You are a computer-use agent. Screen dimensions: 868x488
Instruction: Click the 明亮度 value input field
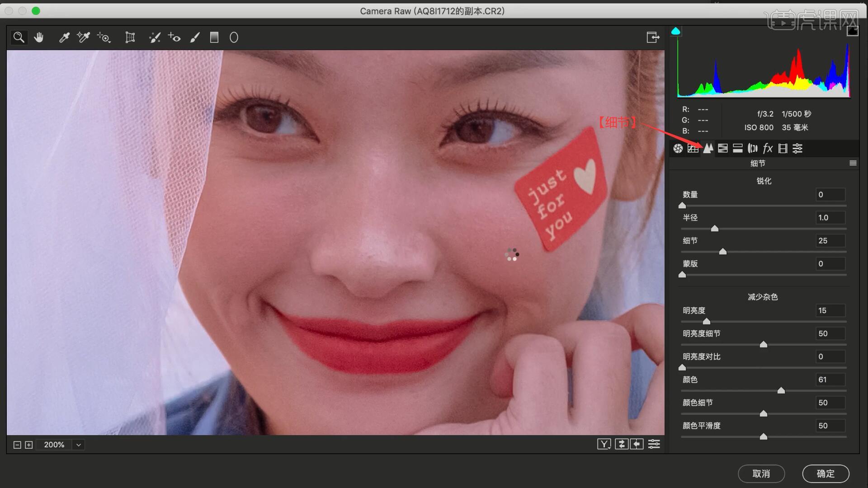(830, 310)
